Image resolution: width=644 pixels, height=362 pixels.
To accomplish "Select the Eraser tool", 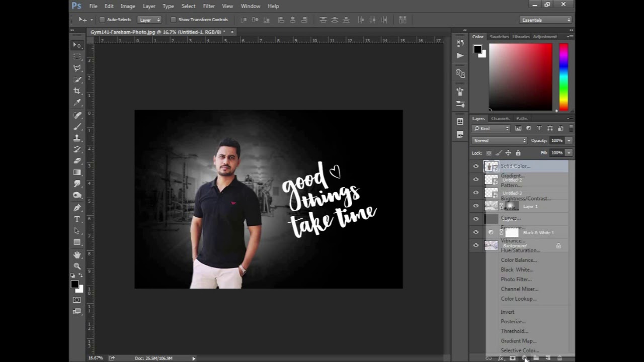I will (77, 161).
